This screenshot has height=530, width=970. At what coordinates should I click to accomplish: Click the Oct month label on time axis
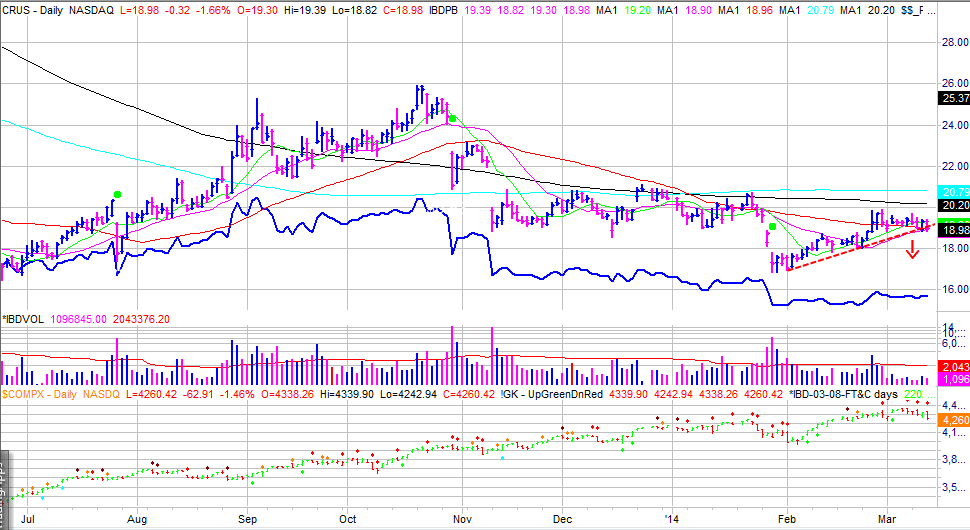pyautogui.click(x=348, y=519)
